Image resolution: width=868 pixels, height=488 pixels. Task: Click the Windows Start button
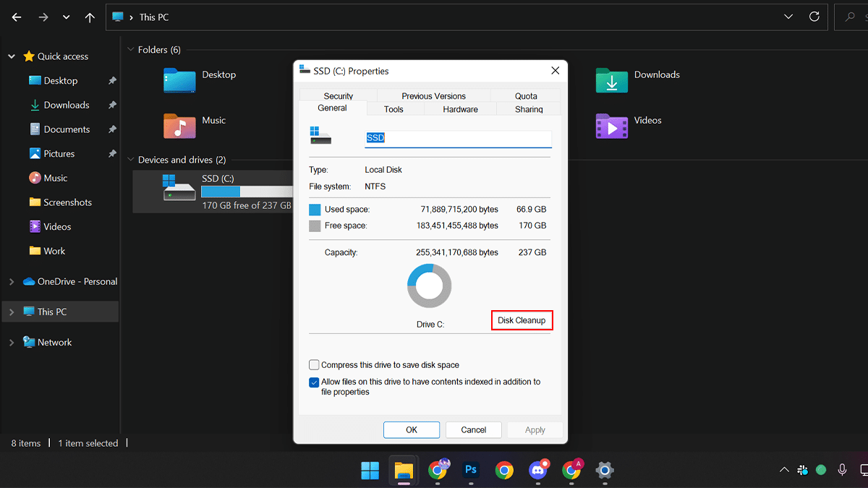coord(370,470)
